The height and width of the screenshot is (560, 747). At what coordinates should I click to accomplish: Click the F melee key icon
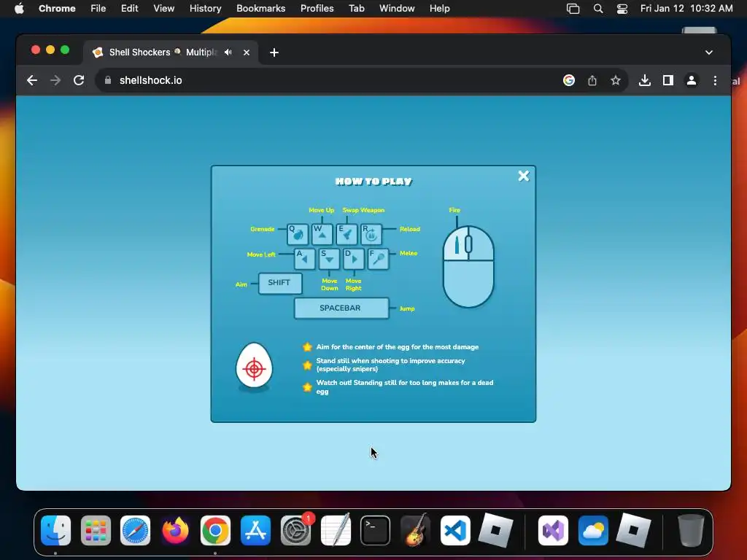point(379,259)
